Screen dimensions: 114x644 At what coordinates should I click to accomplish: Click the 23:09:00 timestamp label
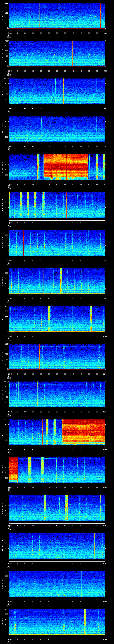pos(9,336)
